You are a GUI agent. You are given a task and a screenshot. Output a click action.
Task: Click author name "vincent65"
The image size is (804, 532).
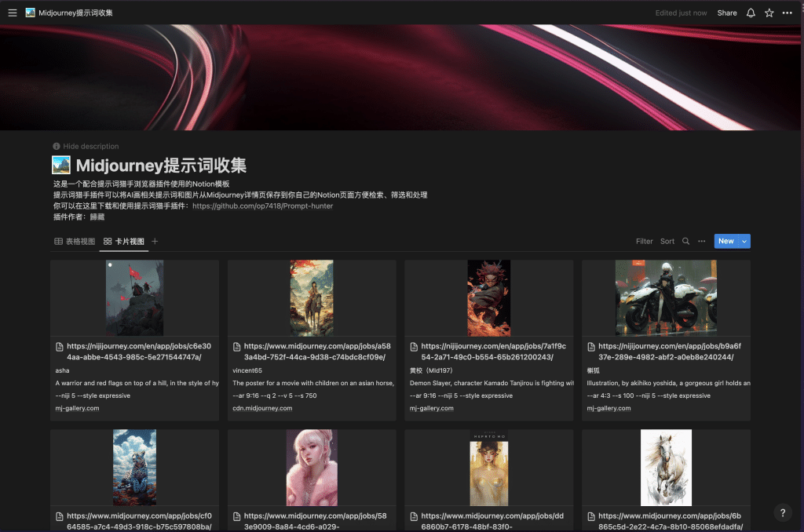[x=247, y=370]
